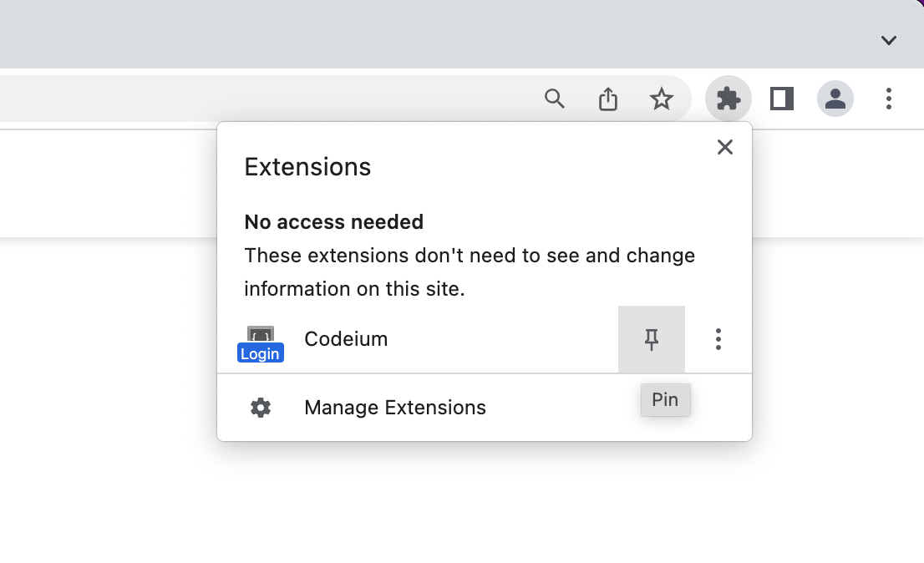Click the Pin label button
The image size is (924, 563).
click(665, 399)
